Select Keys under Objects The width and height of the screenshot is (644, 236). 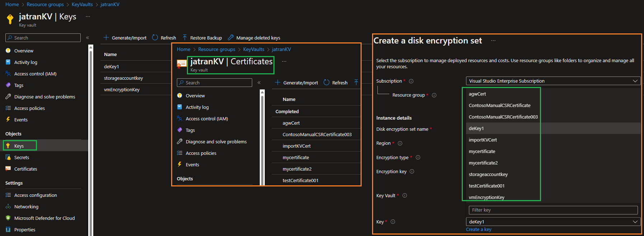(19, 146)
